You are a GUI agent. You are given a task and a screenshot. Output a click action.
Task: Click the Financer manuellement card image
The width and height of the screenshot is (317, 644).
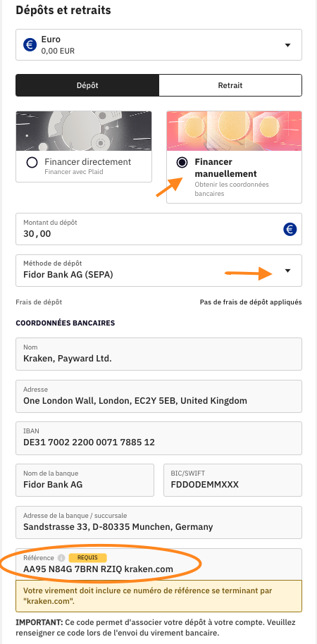click(234, 130)
